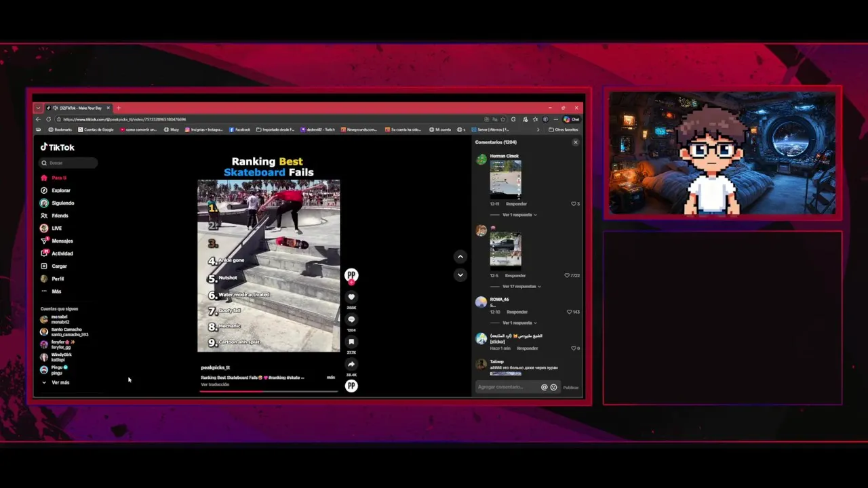Reply to Horman Cimok's comment
Image resolution: width=868 pixels, height=488 pixels.
point(516,203)
